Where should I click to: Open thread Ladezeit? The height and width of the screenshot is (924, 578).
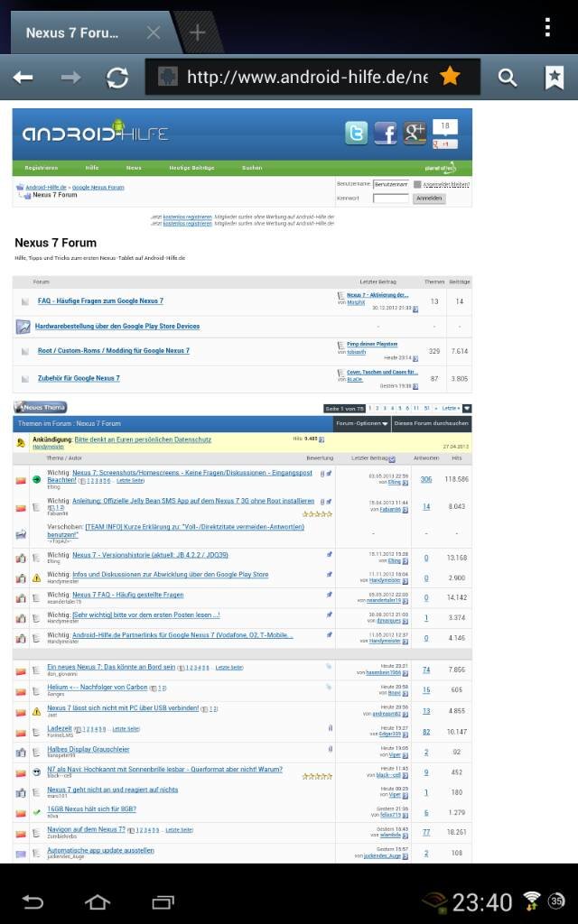pos(59,729)
